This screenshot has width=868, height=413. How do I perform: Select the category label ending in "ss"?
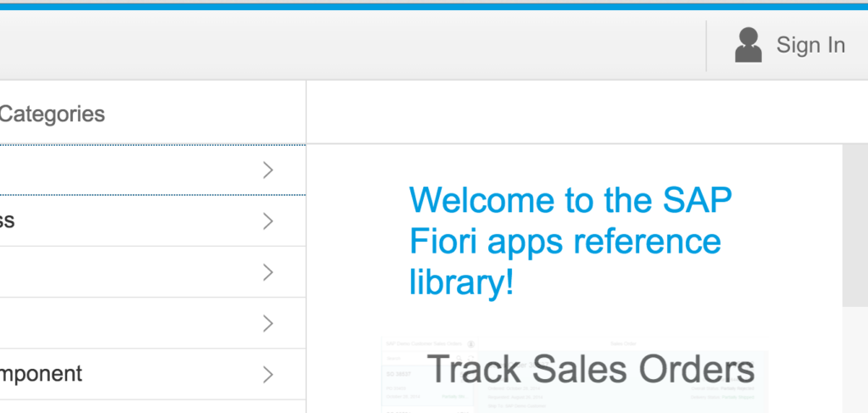click(x=7, y=220)
